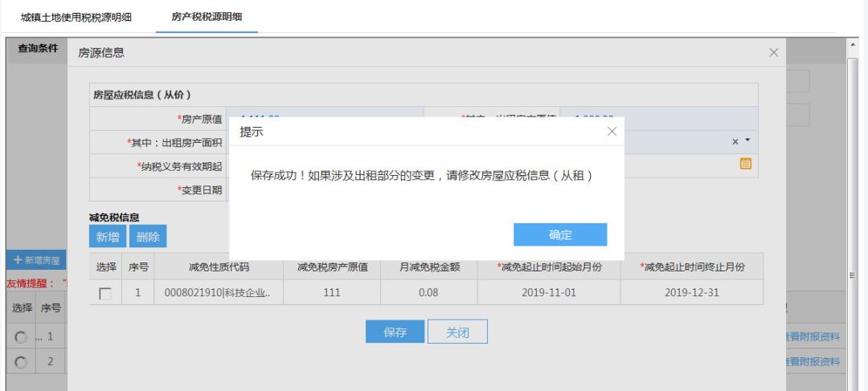This screenshot has width=868, height=391.
Task: Open 减免性质代码 cell 0008021910 科技企业
Action: 217,295
